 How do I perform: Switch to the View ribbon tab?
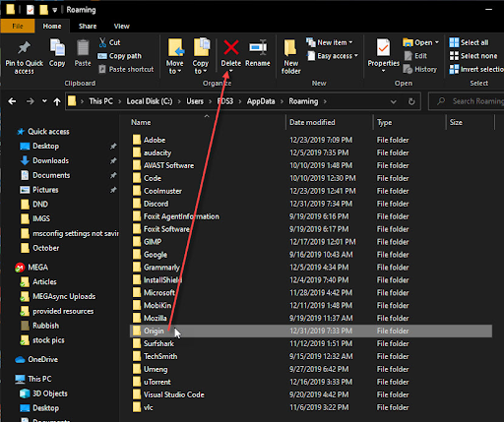122,27
